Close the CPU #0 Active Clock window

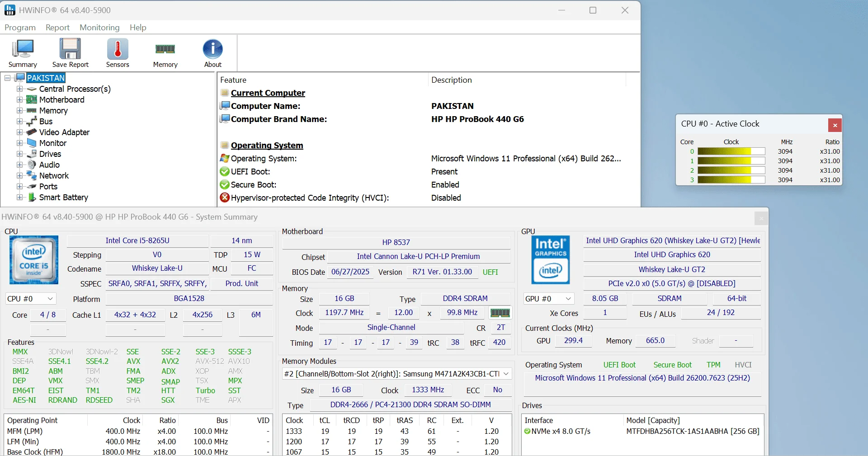(835, 125)
